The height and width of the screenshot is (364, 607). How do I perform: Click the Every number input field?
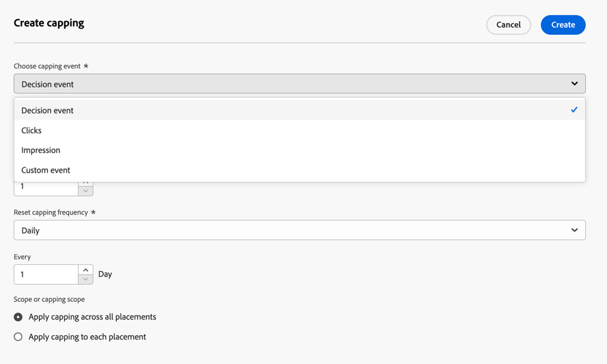(46, 275)
